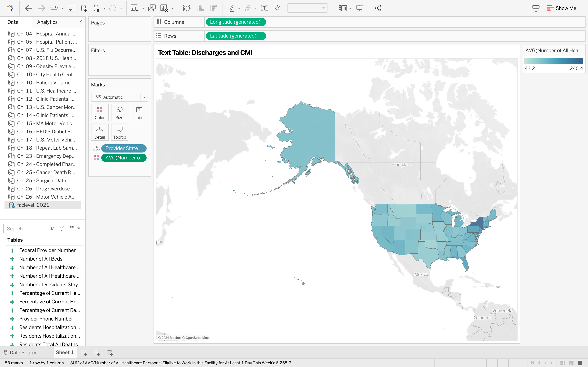This screenshot has width=588, height=367.
Task: Click the Add new data source icon
Action: point(84,8)
